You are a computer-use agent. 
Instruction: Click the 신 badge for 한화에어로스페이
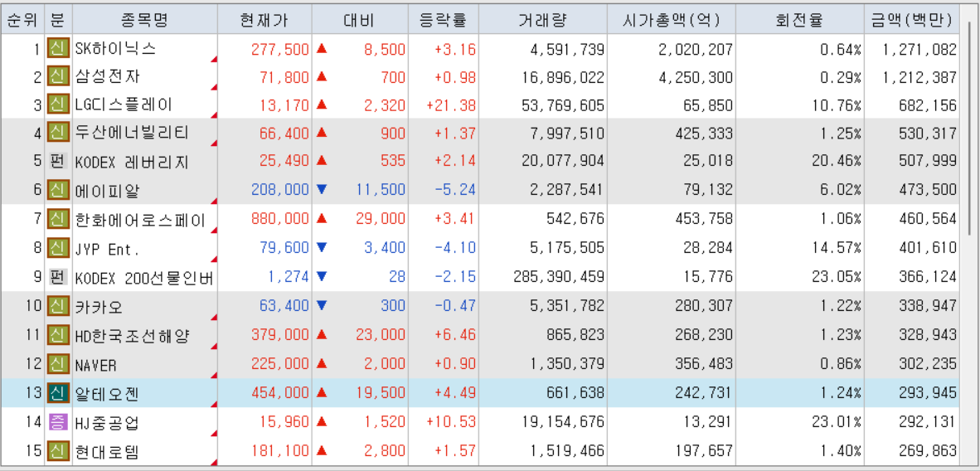(57, 219)
